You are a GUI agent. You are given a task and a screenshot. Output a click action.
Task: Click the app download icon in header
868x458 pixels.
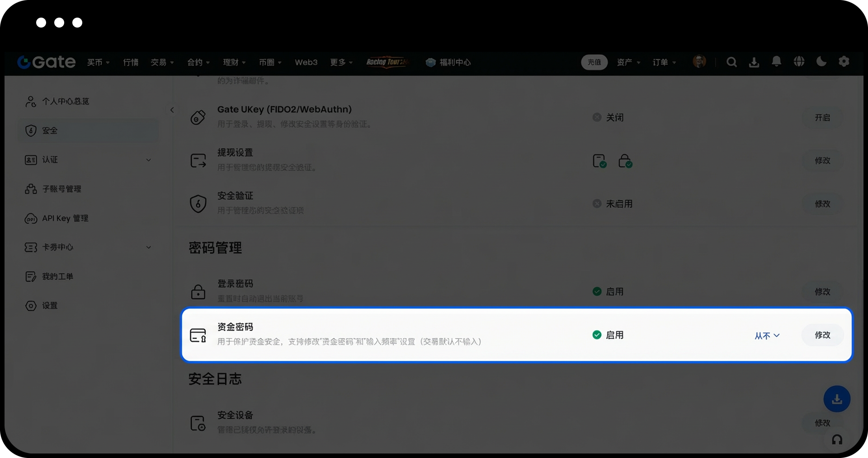click(x=754, y=62)
